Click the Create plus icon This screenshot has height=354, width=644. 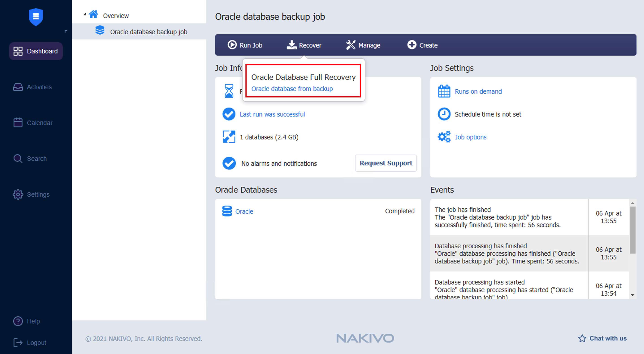pyautogui.click(x=412, y=45)
